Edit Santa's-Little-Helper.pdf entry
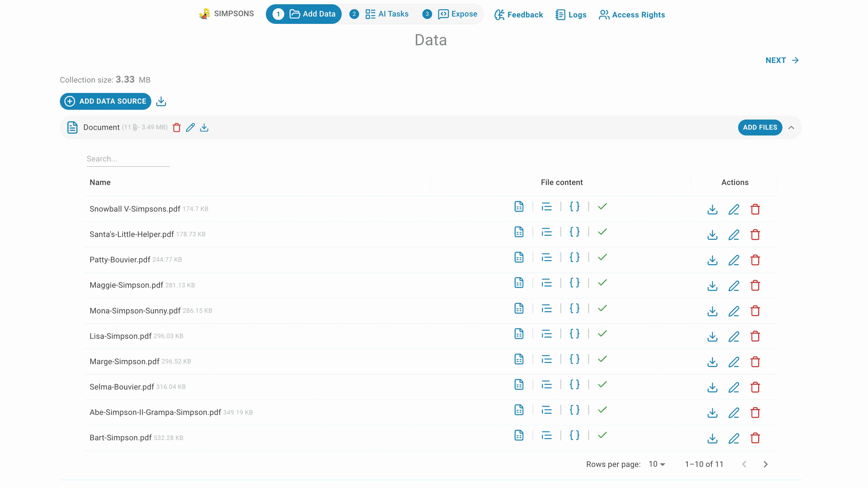This screenshot has height=488, width=868. (734, 235)
